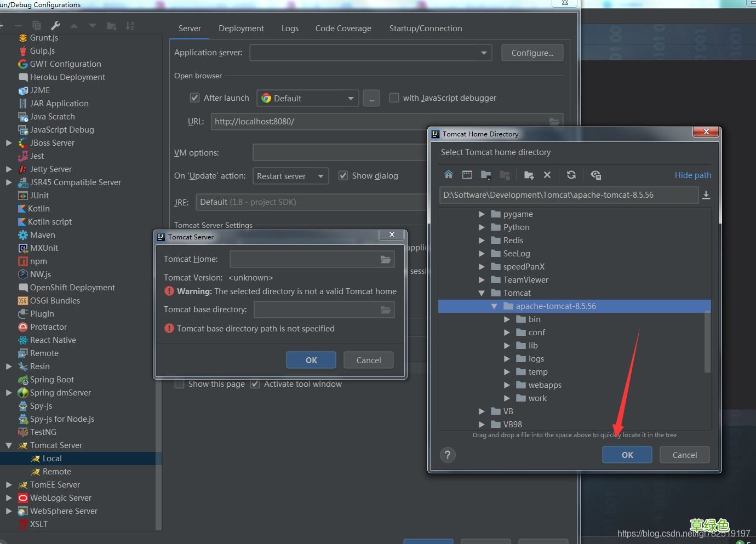Click the New Folder icon

point(529,175)
